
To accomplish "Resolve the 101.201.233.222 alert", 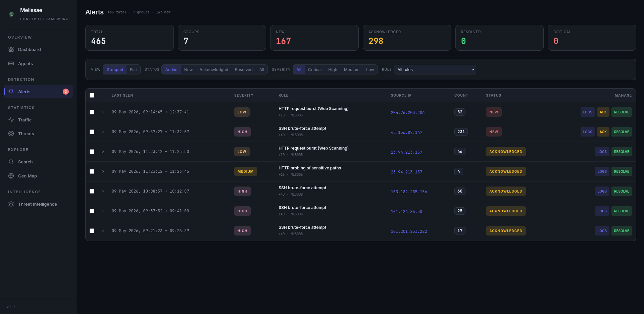I will (622, 231).
